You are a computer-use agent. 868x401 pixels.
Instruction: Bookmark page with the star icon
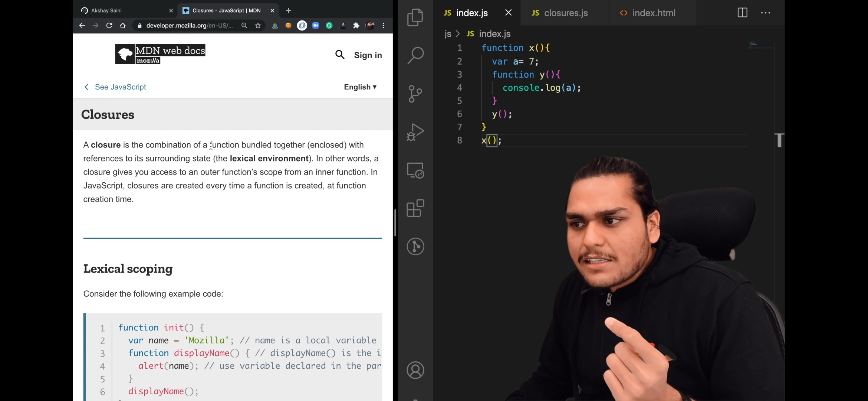258,26
